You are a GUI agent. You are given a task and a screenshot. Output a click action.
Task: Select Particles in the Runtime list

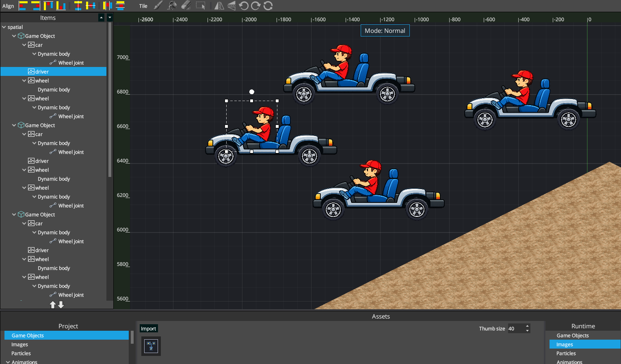click(585, 353)
